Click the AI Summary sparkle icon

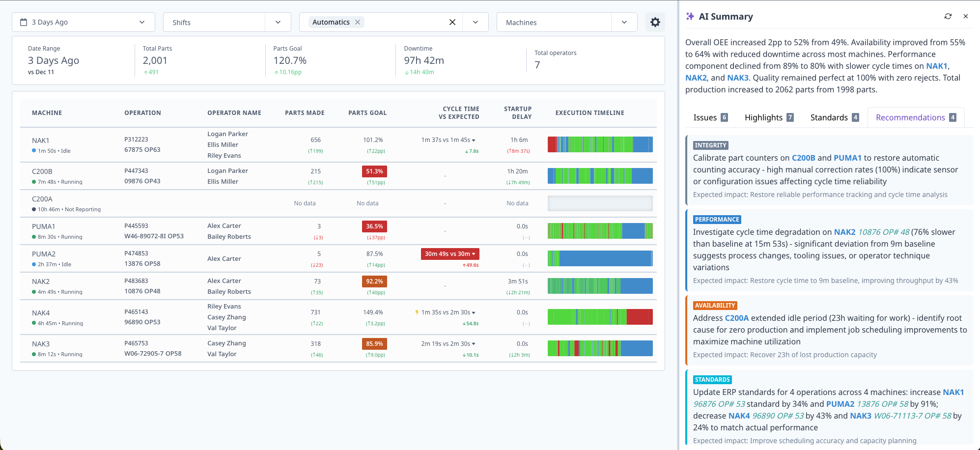click(x=689, y=16)
